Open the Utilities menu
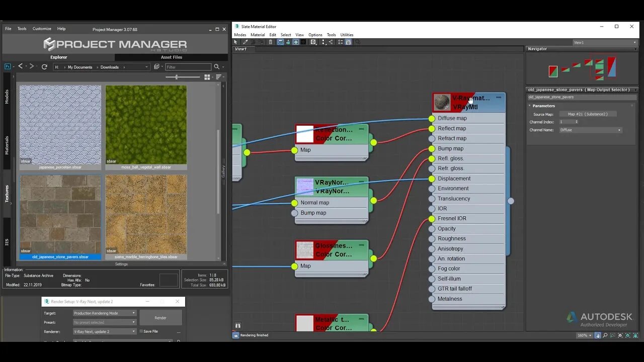Screen dimensions: 644x362 [347, 35]
